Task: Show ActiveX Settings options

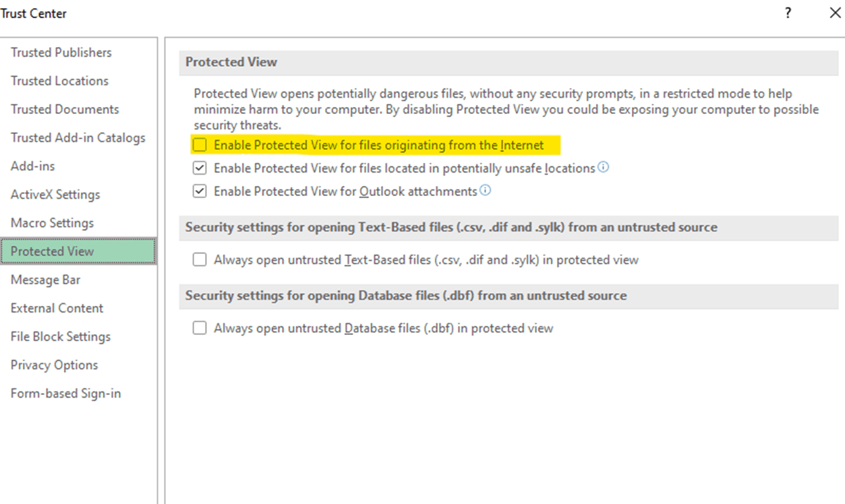Action: coord(55,195)
